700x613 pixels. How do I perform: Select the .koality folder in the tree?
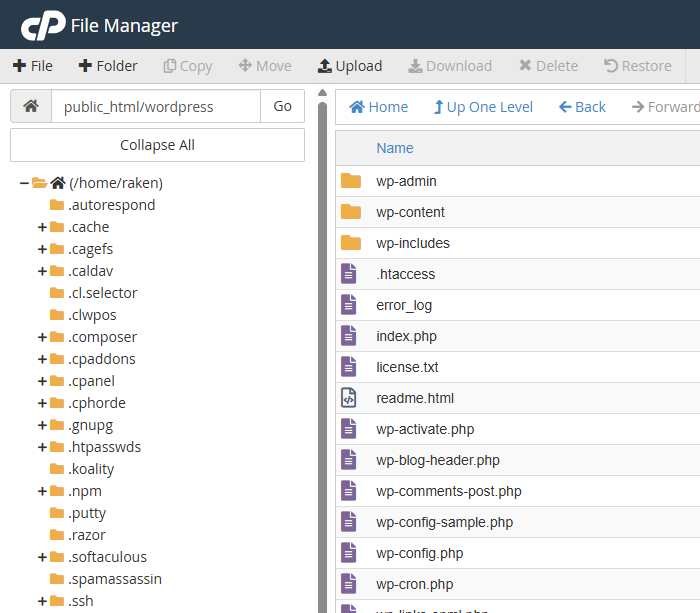tap(82, 469)
